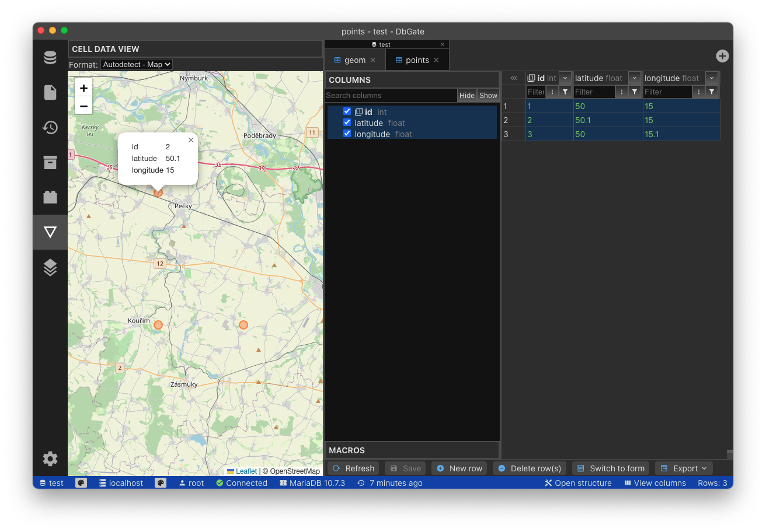766x532 pixels.
Task: Expand the MACROS panel
Action: [x=412, y=450]
